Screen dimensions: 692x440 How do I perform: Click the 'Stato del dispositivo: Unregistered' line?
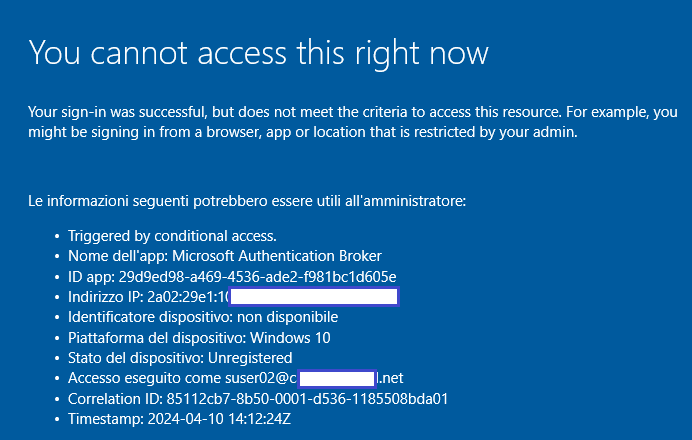(x=180, y=358)
